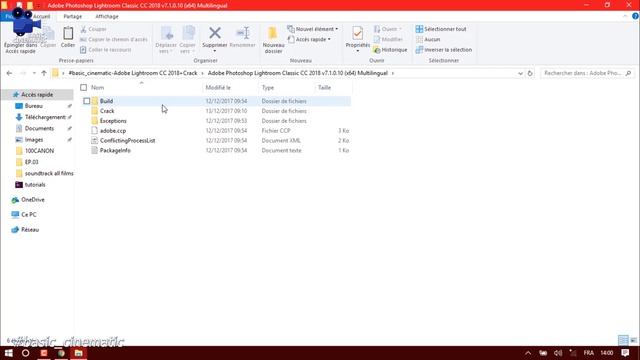640x360 pixels.
Task: Open the notification action center
Action: tap(625, 353)
